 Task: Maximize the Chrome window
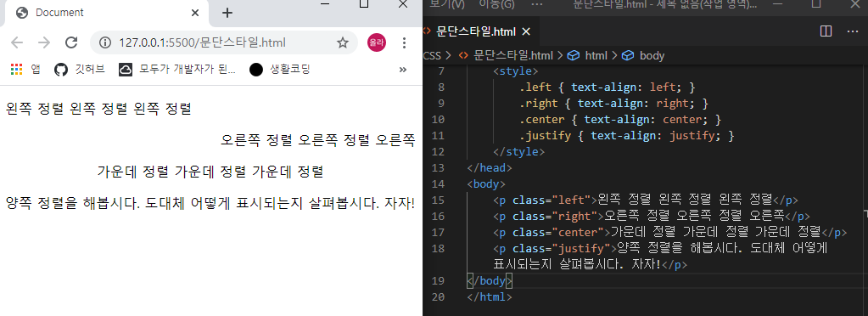[364, 4]
